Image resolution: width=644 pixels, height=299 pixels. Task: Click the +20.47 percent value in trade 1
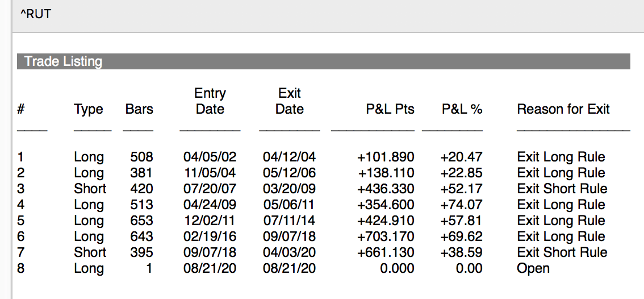[462, 157]
